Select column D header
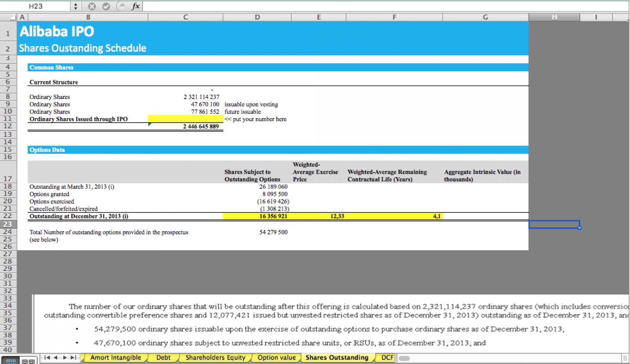 257,17
